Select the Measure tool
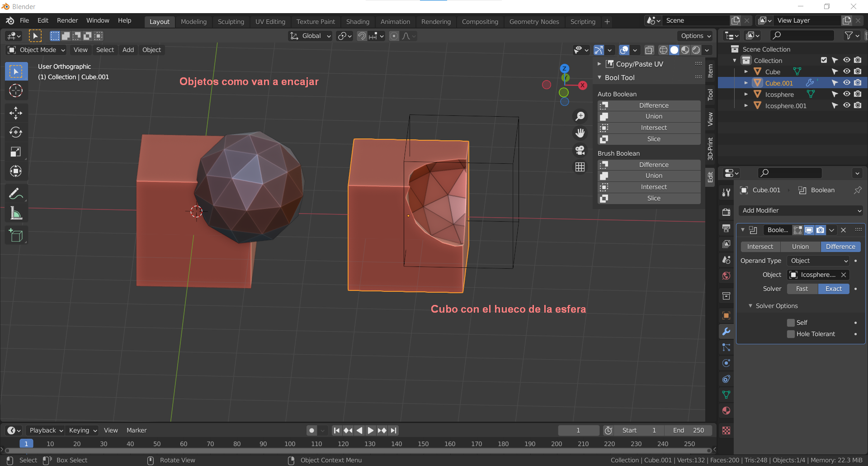Viewport: 868px width, 466px height. coord(16,213)
